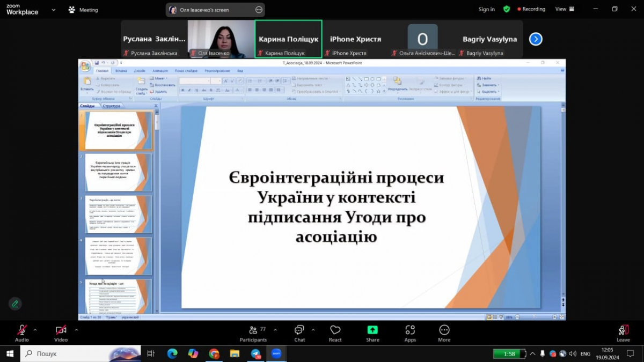
Task: Click the Find icon in the ribbon
Action: pos(479,78)
